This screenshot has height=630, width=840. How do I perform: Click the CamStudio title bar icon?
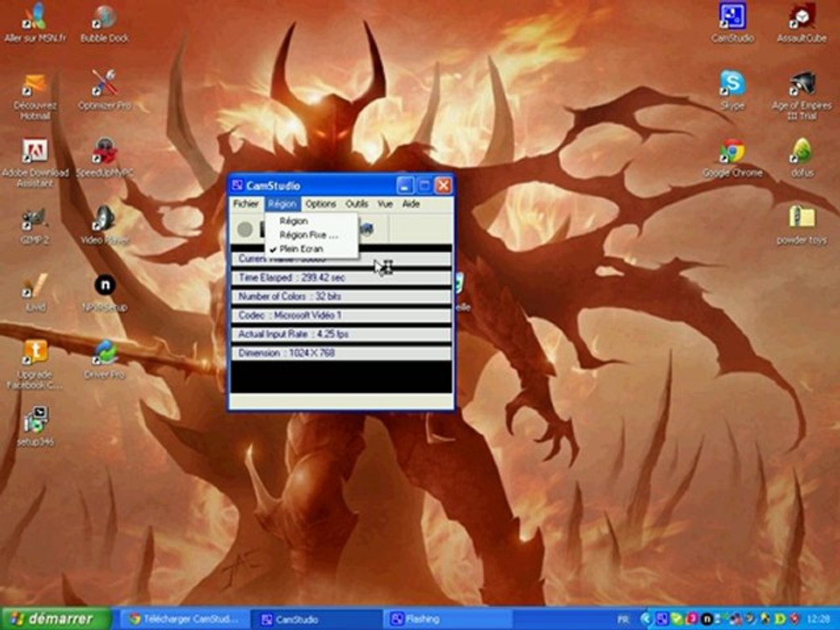point(237,185)
